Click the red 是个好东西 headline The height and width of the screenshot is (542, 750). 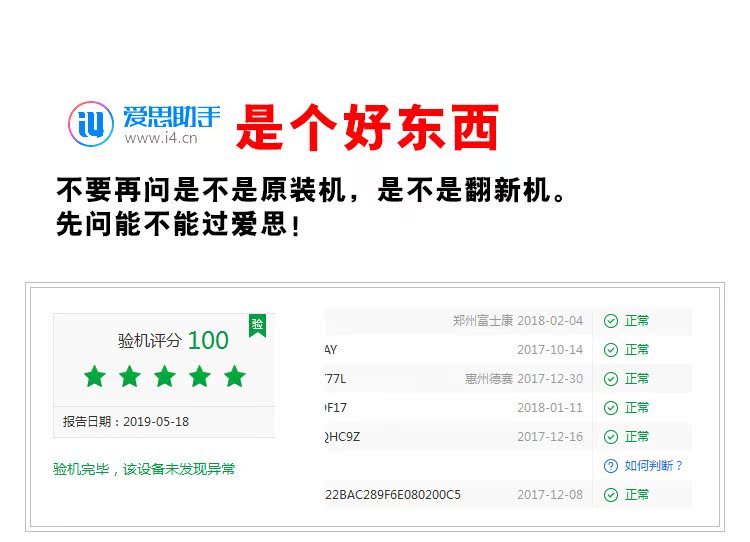point(367,127)
